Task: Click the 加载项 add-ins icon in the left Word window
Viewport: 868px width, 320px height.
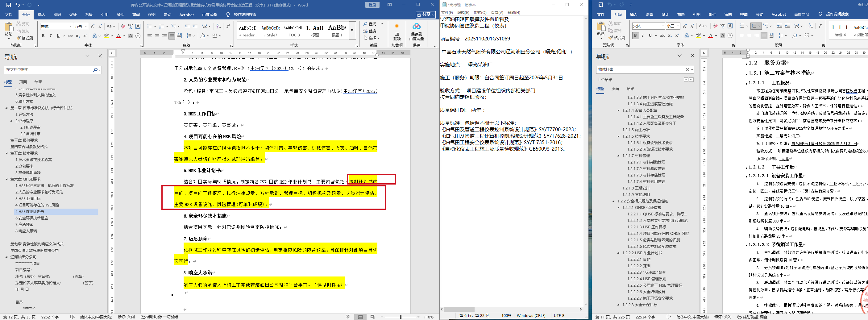Action: click(397, 26)
